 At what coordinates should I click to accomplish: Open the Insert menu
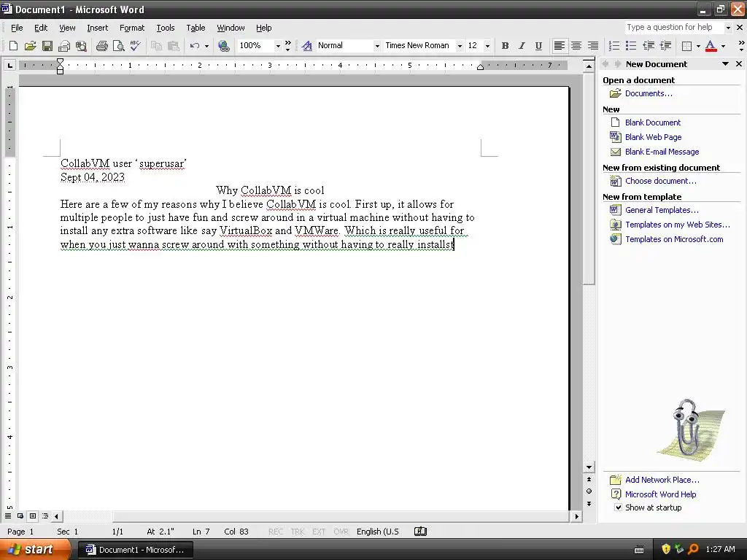tap(97, 28)
